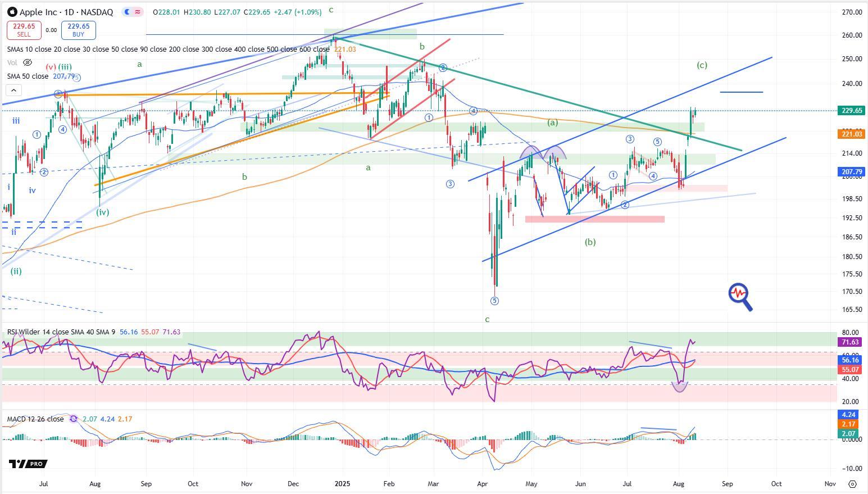Click the red 55.07 RSI axis label
Screen dimensions: 868x494
point(851,369)
